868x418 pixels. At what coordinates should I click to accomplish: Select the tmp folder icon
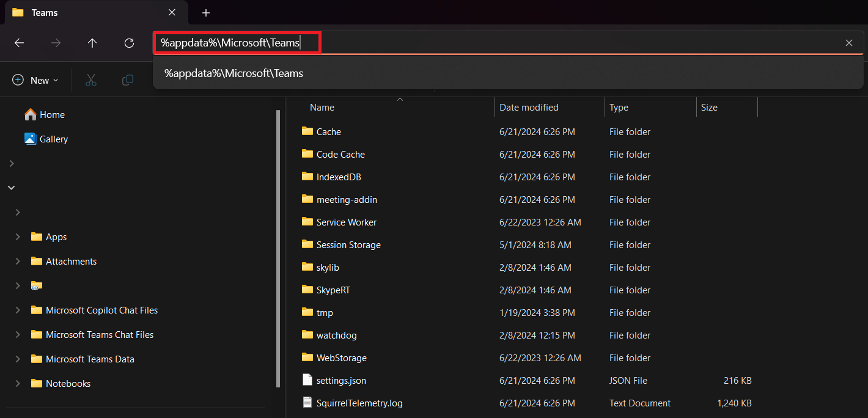click(x=307, y=312)
